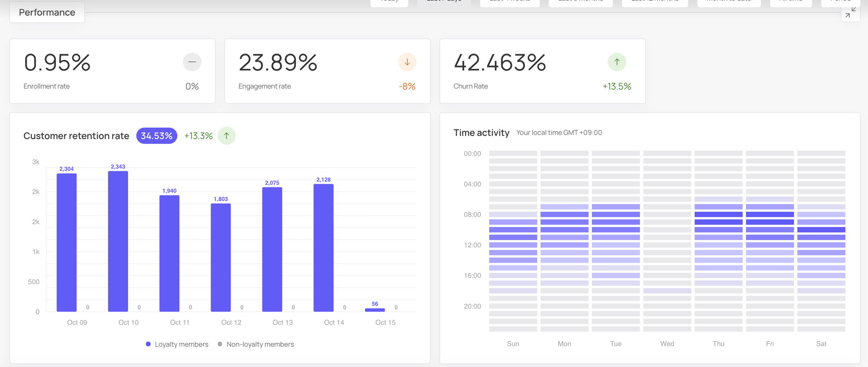This screenshot has height=367, width=868.
Task: Open the Performance tab
Action: point(47,12)
